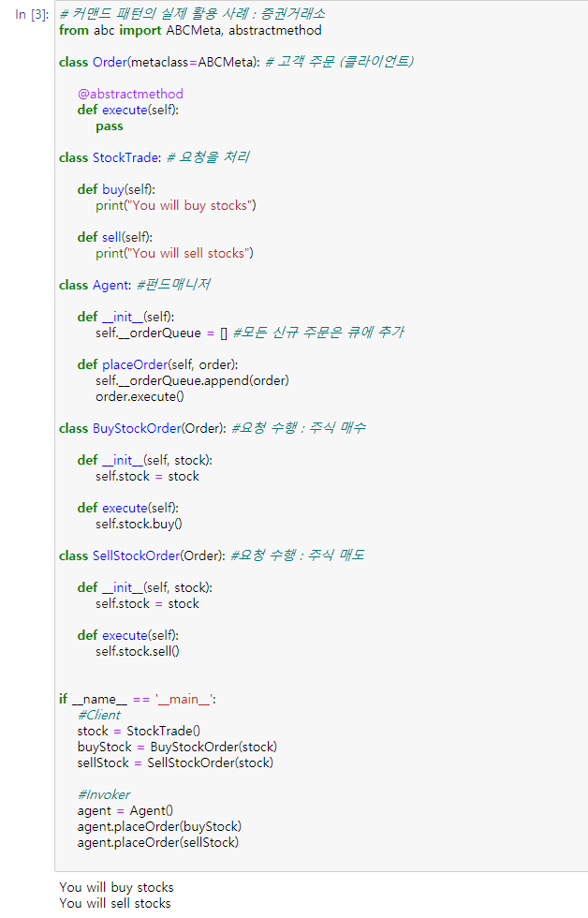
Task: Click the #Invoker comment
Action: 104,794
